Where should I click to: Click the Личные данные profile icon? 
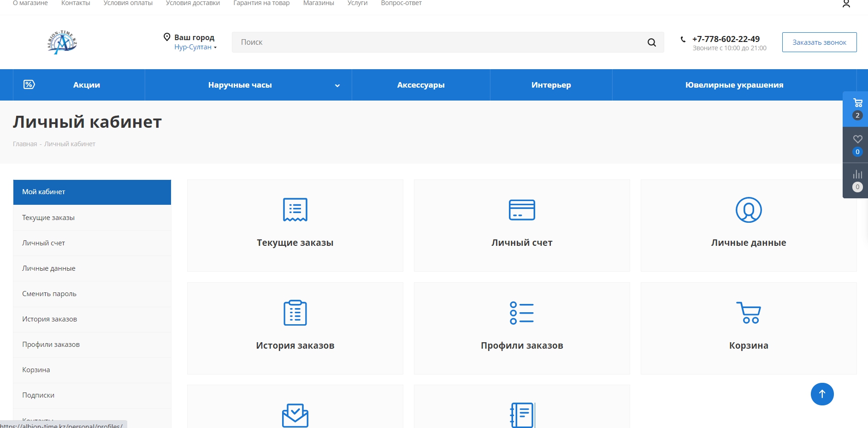tap(748, 210)
